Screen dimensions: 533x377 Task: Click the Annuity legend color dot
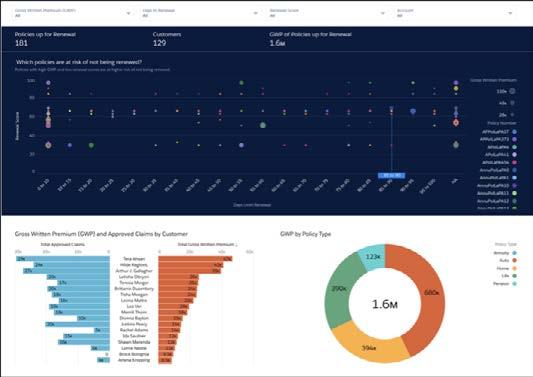pyautogui.click(x=514, y=253)
